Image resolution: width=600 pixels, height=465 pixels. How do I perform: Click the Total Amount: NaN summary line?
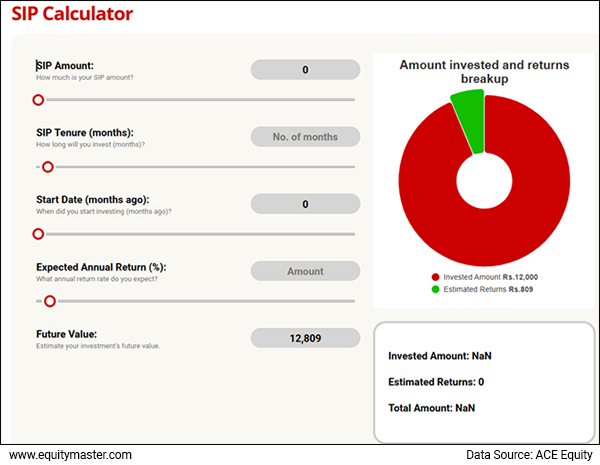(x=434, y=408)
